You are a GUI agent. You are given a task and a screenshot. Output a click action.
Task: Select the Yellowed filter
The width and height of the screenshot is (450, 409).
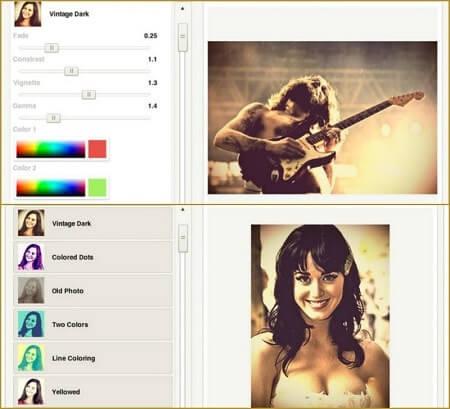(93, 392)
